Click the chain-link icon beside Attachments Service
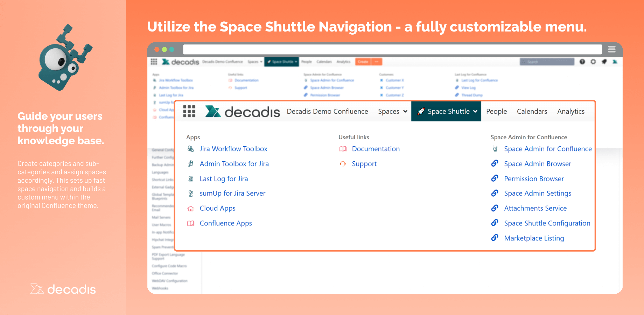Viewport: 644px width, 315px height. tap(495, 208)
